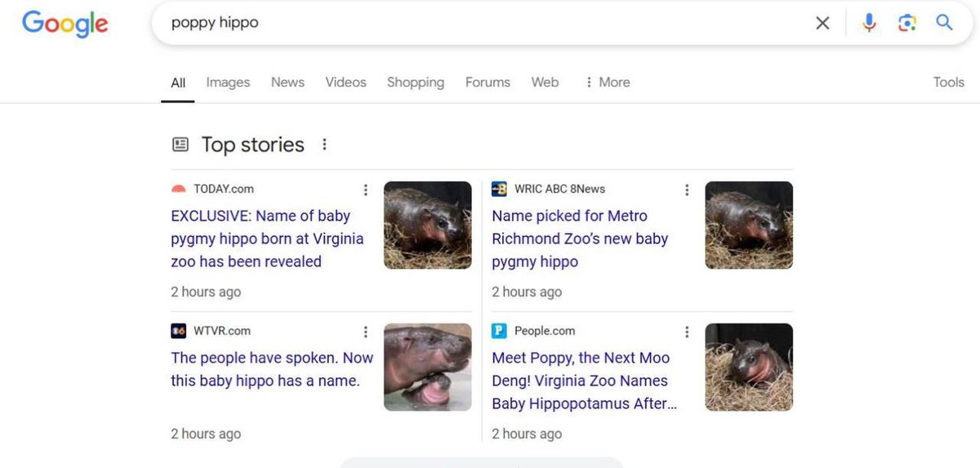Select the All tab
The height and width of the screenshot is (468, 980).
point(178,82)
